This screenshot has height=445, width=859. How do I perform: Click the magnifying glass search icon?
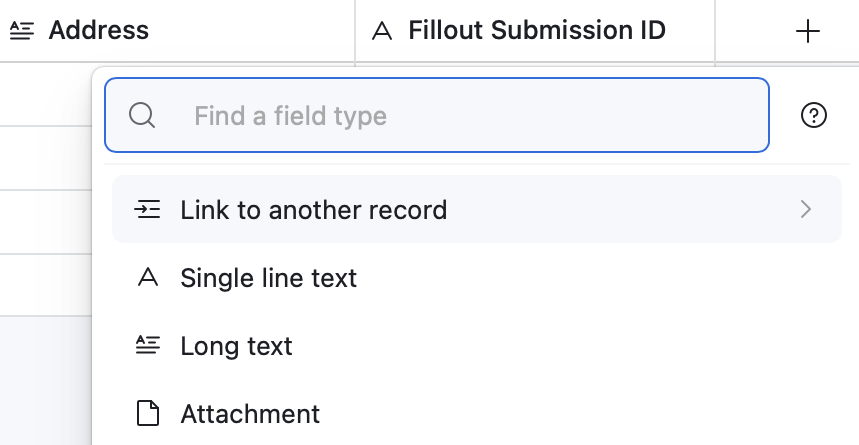[x=142, y=116]
